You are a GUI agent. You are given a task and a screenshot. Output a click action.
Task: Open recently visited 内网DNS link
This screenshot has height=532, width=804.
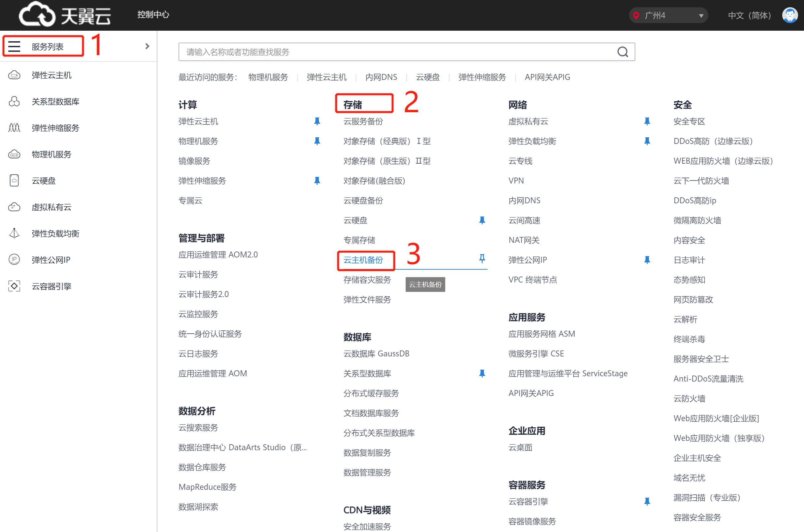[x=381, y=77]
